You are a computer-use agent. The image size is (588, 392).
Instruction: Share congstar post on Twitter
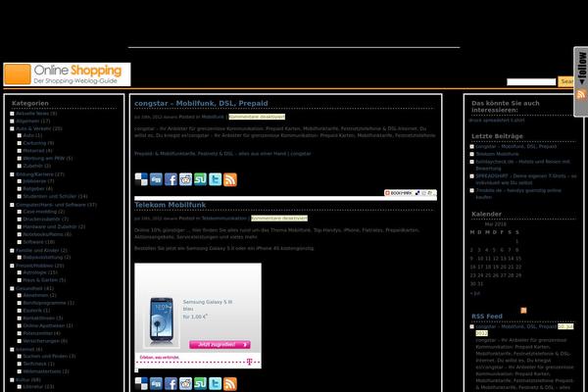tap(216, 179)
